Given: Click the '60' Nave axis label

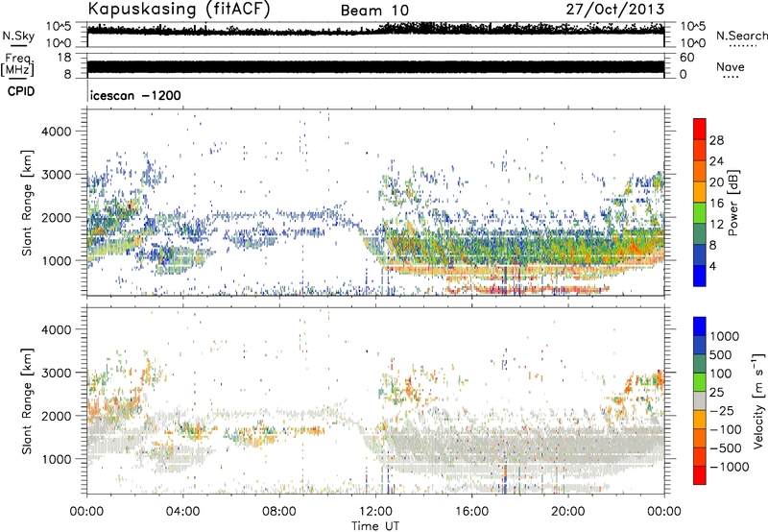Looking at the screenshot, I should (x=686, y=58).
